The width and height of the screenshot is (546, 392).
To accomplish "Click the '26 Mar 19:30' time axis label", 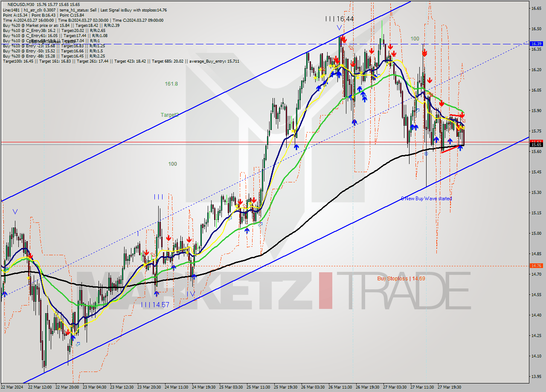I will click(x=368, y=387).
